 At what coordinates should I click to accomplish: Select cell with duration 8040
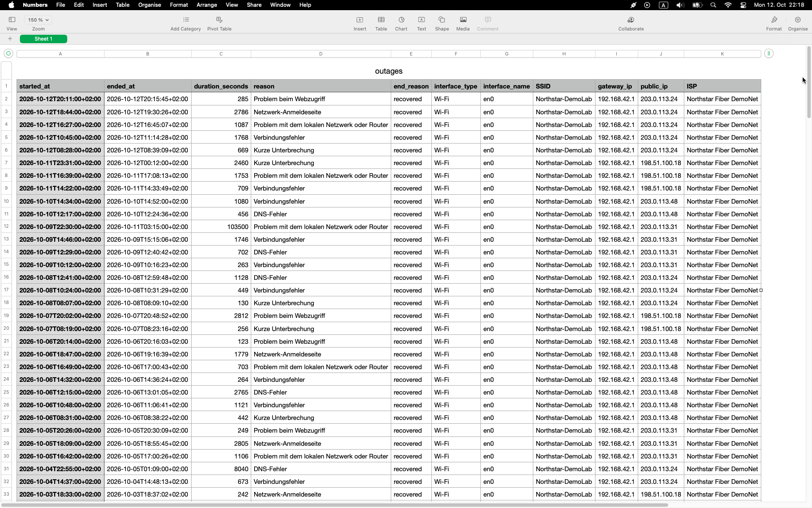[221, 469]
